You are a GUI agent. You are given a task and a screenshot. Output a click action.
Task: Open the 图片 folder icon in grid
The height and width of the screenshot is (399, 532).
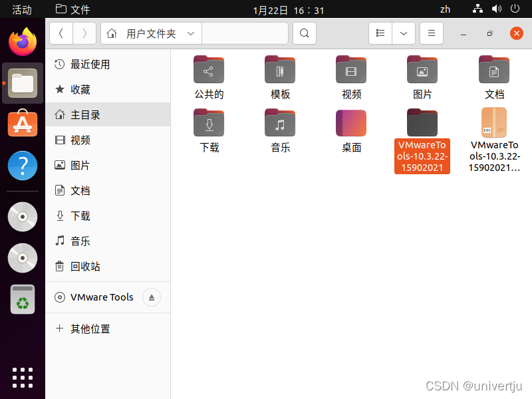(422, 70)
